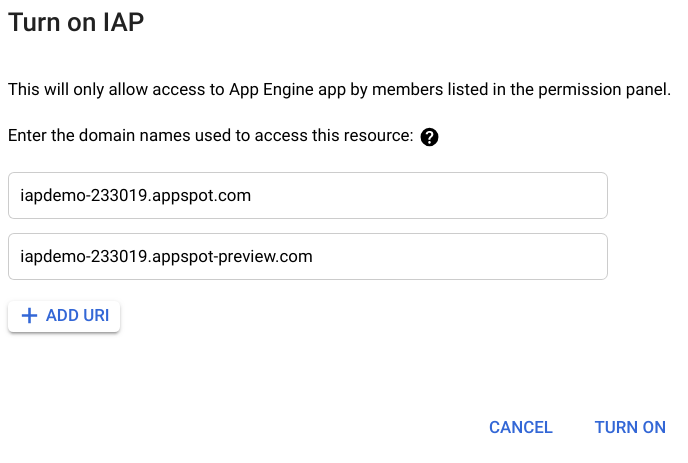Dismiss the dialog with CANCEL
This screenshot has height=463, width=688.
click(x=520, y=427)
